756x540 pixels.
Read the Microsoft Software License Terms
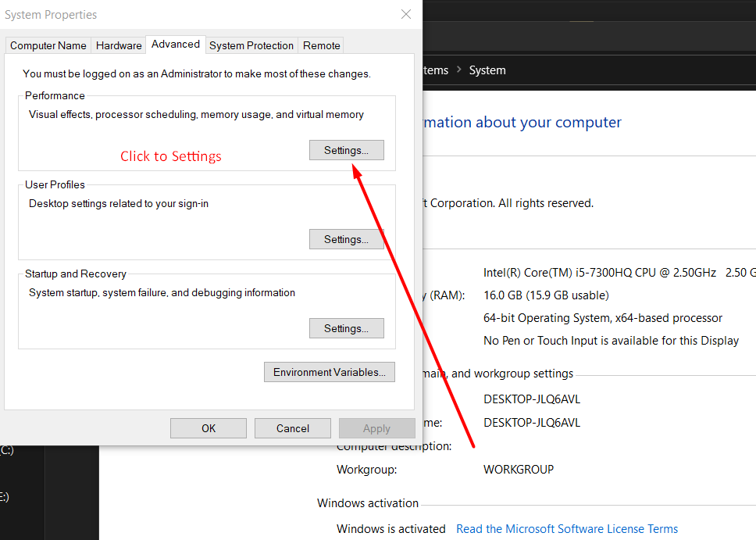(x=567, y=529)
